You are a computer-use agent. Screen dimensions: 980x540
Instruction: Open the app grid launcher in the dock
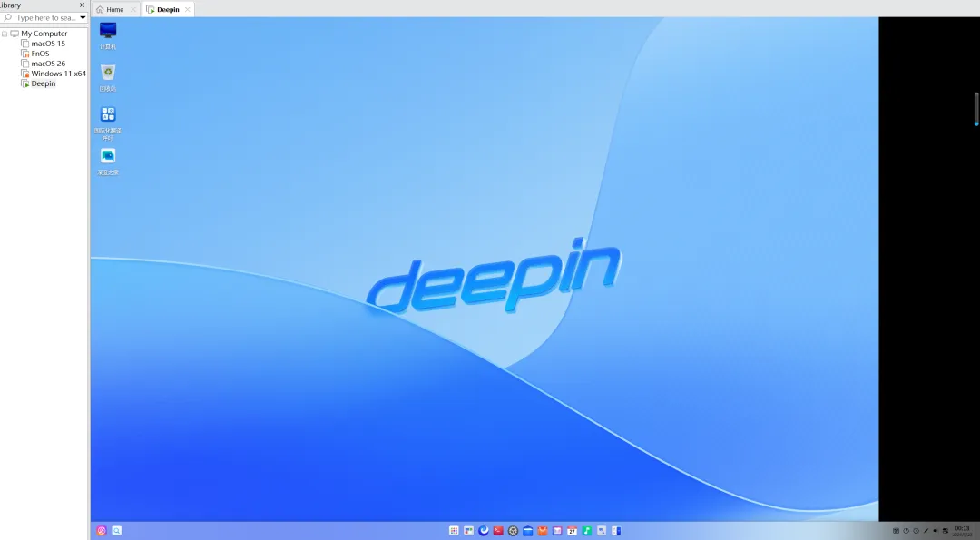point(454,531)
